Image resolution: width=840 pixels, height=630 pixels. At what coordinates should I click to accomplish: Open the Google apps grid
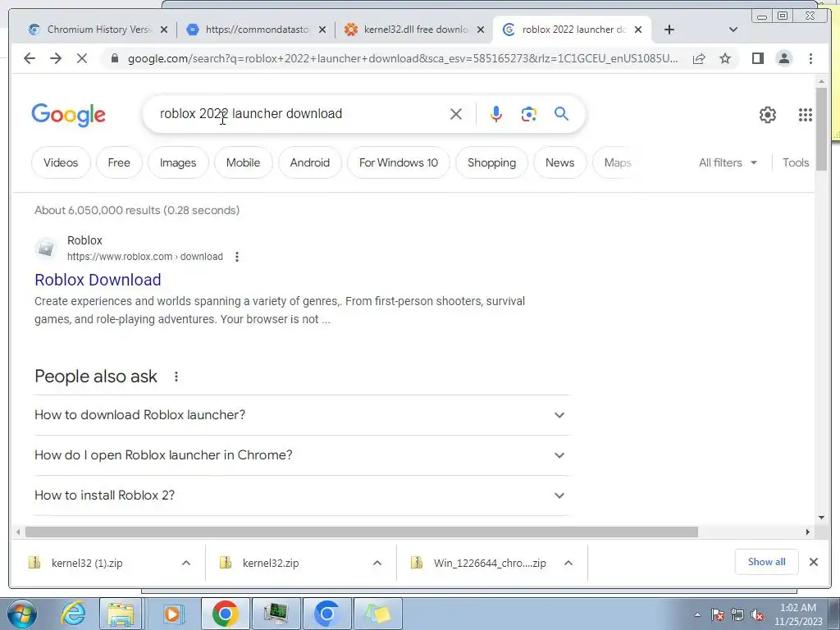pyautogui.click(x=806, y=115)
